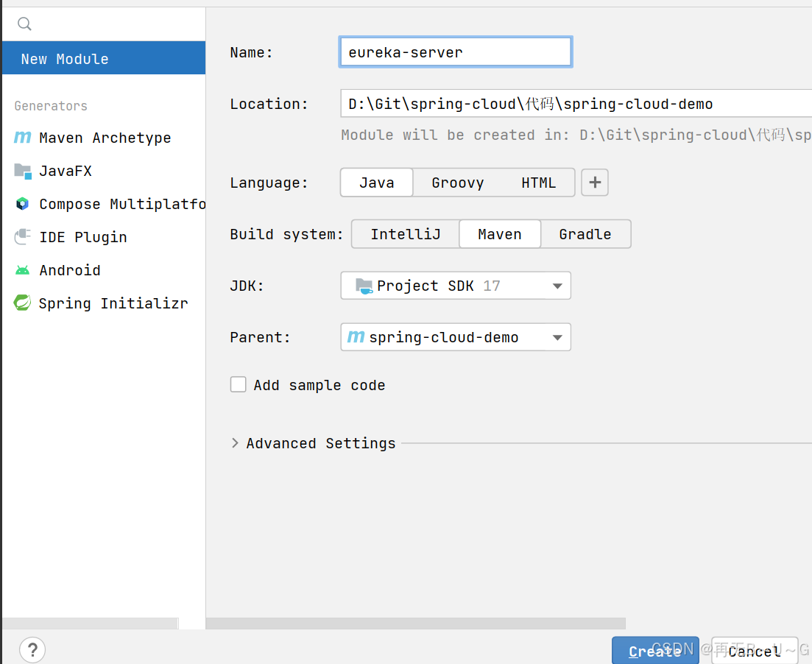Screen dimensions: 812x664
Task: Expand Advanced Settings section
Action: [x=235, y=443]
